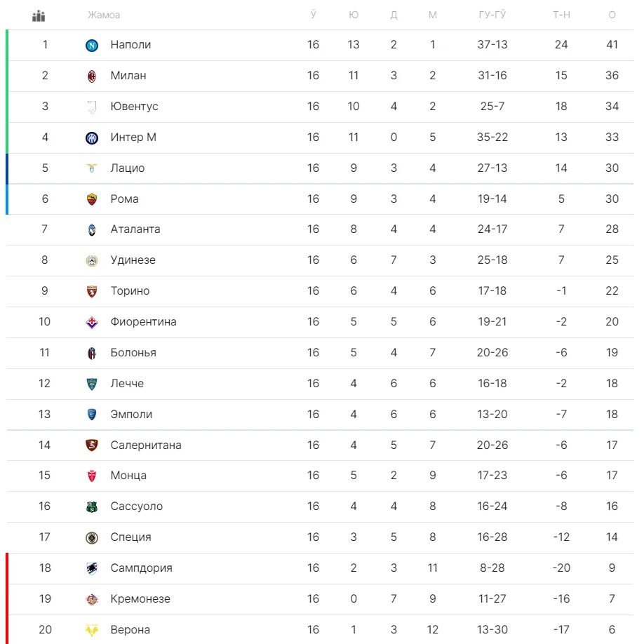
Task: Click the Сампдория club crest
Action: (x=92, y=568)
